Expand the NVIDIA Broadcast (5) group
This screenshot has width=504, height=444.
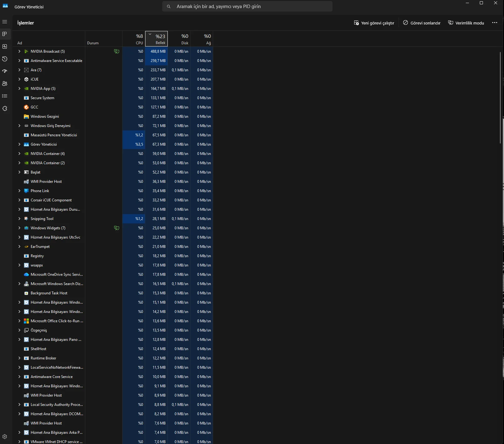[x=19, y=51]
